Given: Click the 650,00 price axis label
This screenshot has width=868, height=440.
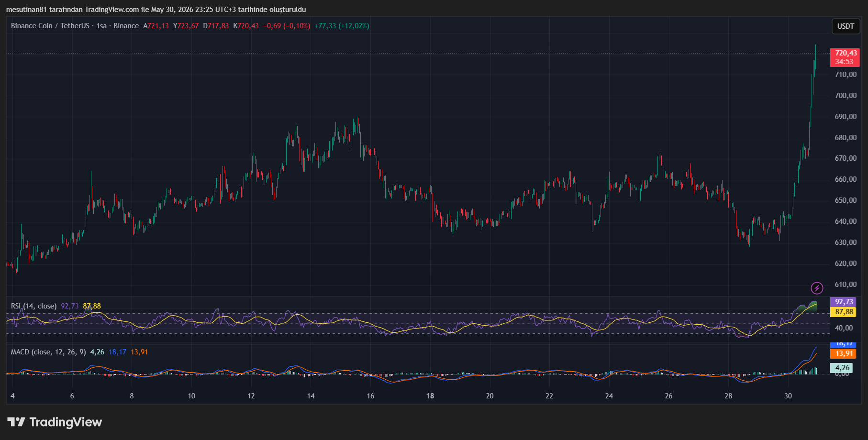Looking at the screenshot, I should pos(846,200).
